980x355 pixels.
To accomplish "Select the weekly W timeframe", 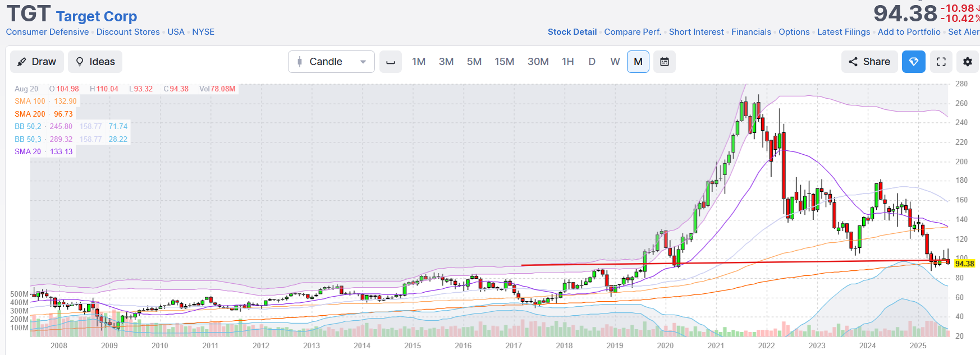I will click(x=615, y=62).
